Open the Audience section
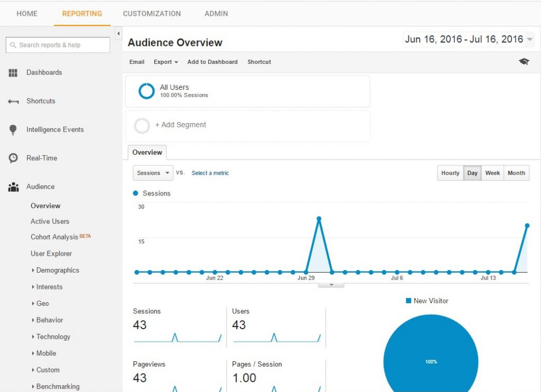Screen dimensions: 541x392 40,186
